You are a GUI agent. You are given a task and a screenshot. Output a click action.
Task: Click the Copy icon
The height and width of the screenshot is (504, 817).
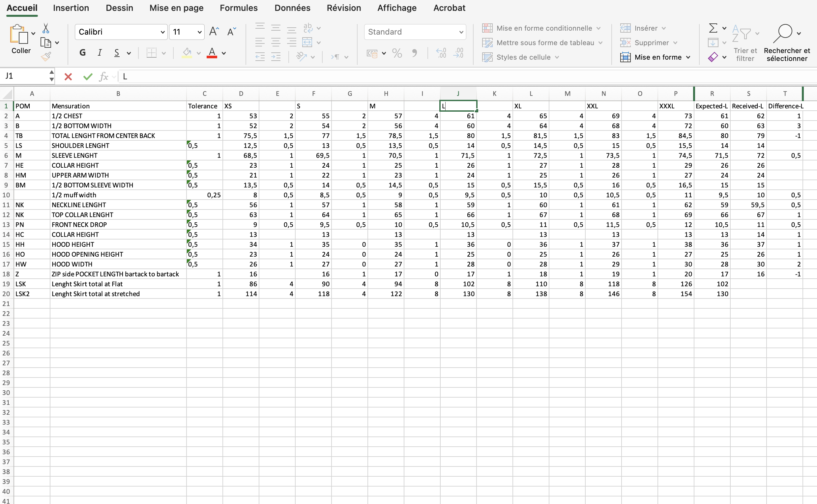(x=46, y=43)
